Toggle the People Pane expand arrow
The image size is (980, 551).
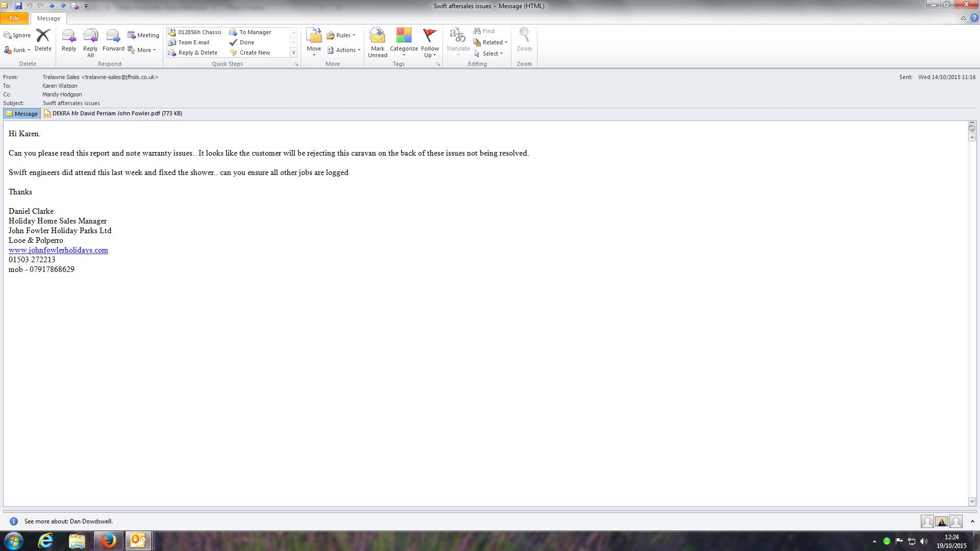(x=972, y=521)
